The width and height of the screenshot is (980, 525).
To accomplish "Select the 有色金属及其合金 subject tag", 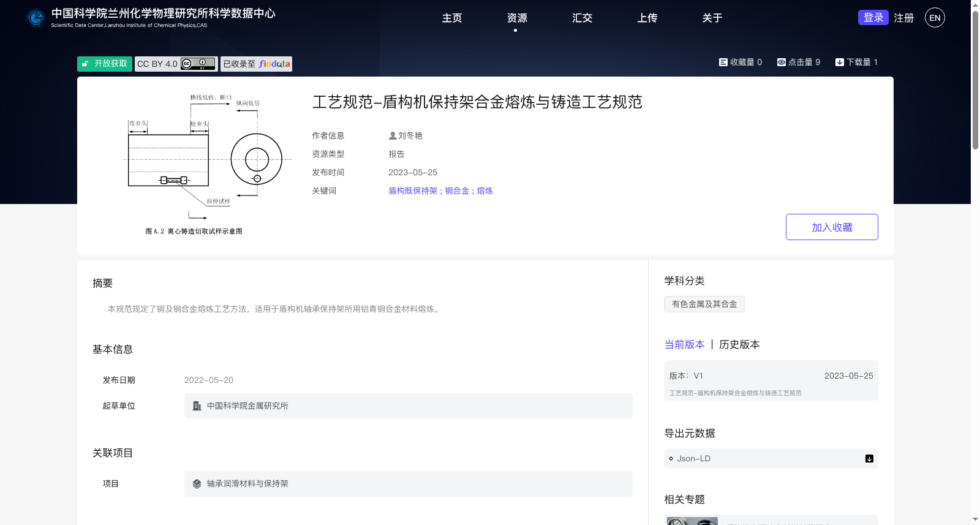I will (704, 304).
